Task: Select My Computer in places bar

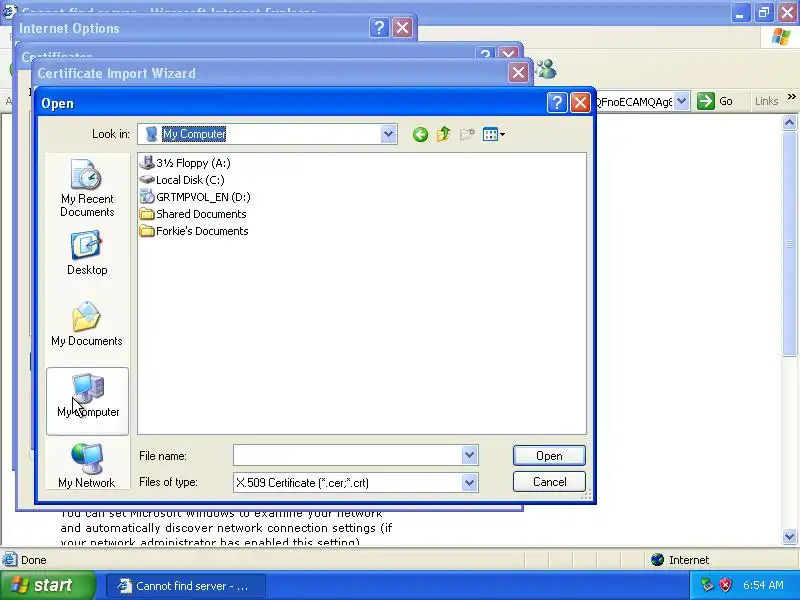Action: [87, 401]
